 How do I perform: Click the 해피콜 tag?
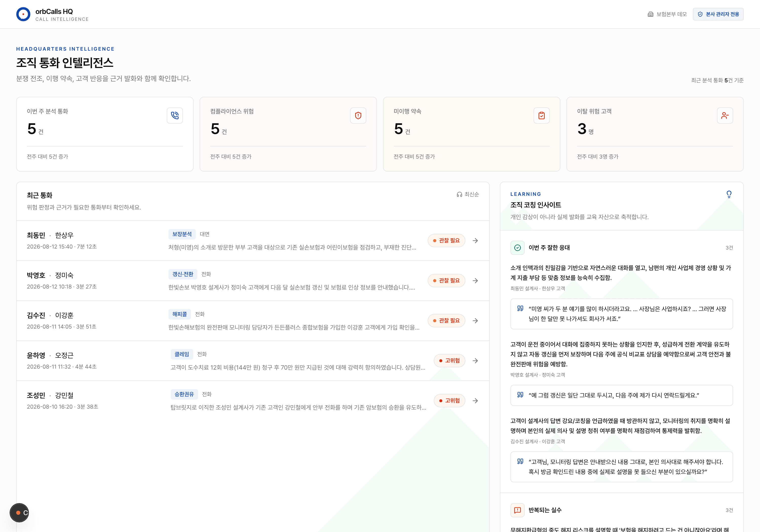[x=179, y=314]
